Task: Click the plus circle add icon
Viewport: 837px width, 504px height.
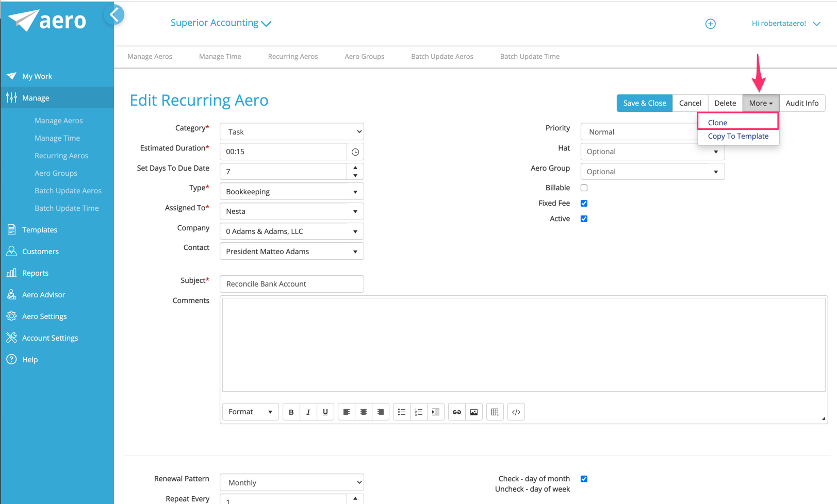Action: (710, 24)
